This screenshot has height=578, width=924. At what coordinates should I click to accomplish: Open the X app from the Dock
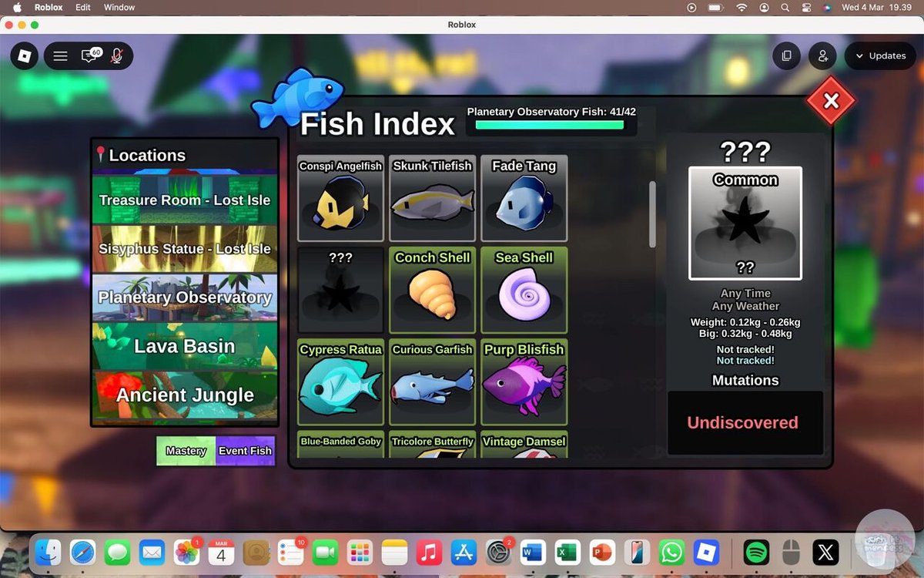tap(825, 552)
